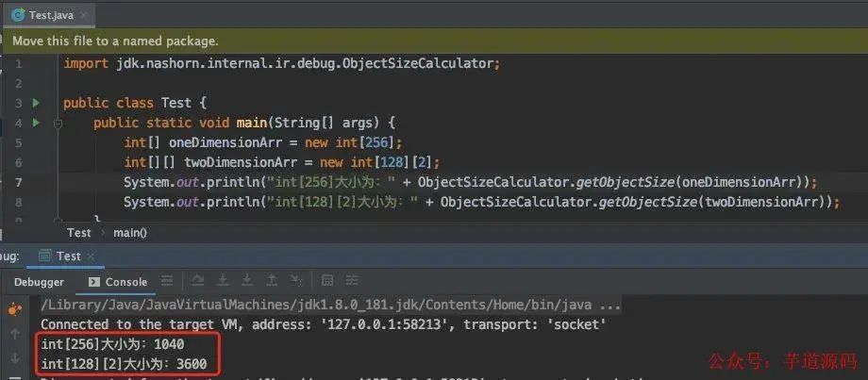Image resolution: width=868 pixels, height=380 pixels.
Task: Click the main() breadcrumb
Action: point(130,233)
